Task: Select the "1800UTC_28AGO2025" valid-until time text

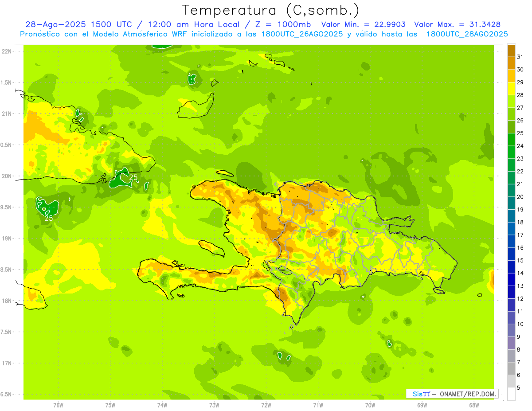Action: (x=467, y=34)
